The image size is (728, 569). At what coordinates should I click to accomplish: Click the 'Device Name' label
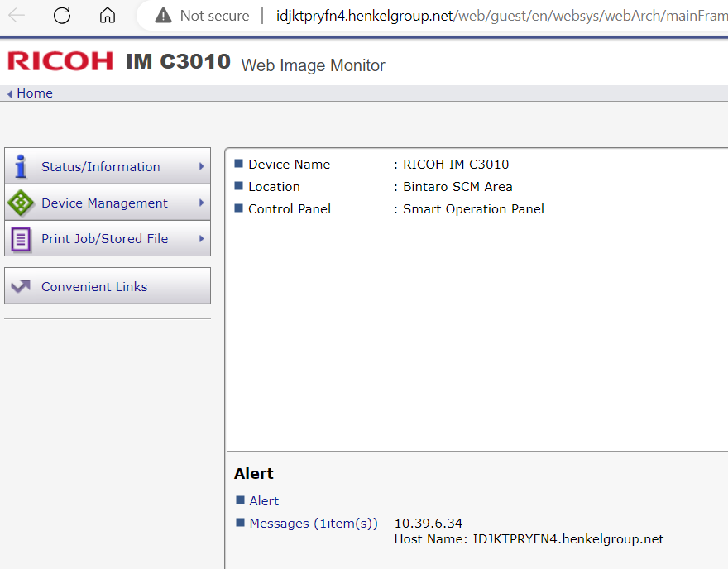pos(290,165)
